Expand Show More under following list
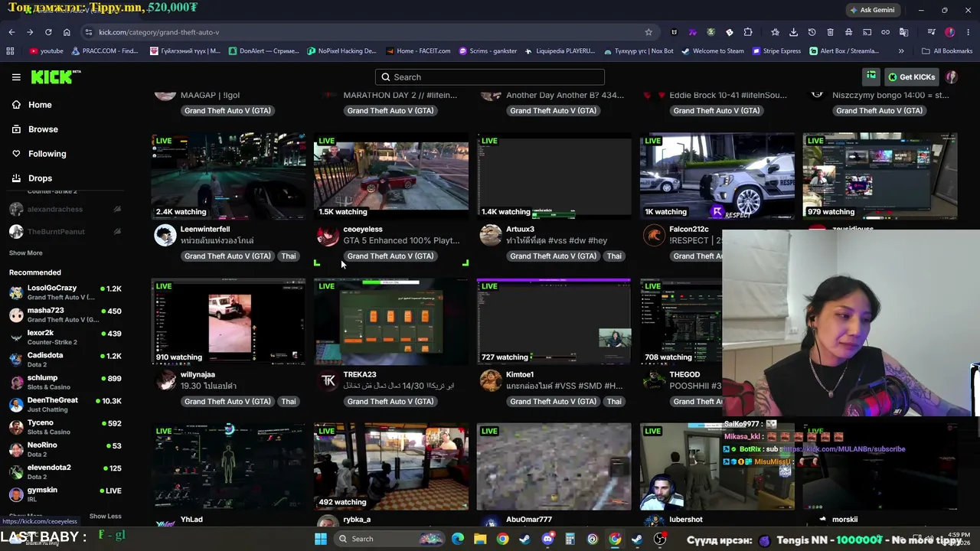980x551 pixels. [25, 253]
